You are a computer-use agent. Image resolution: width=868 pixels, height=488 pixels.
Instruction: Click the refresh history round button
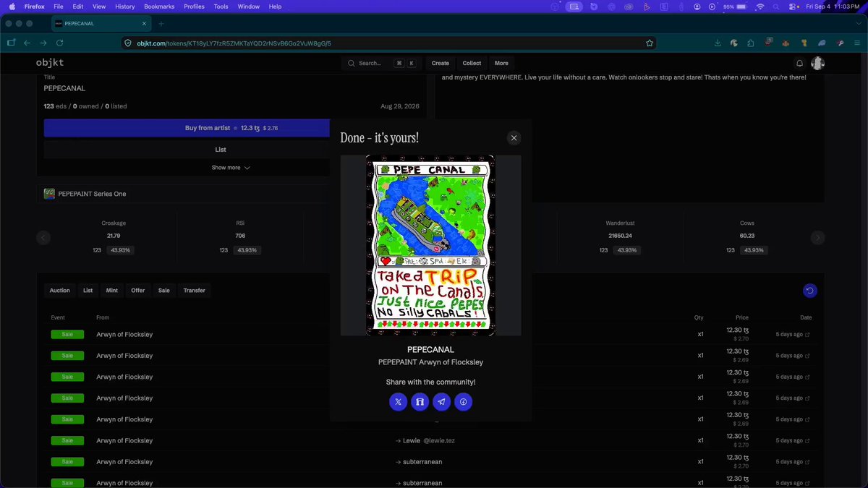coord(810,291)
